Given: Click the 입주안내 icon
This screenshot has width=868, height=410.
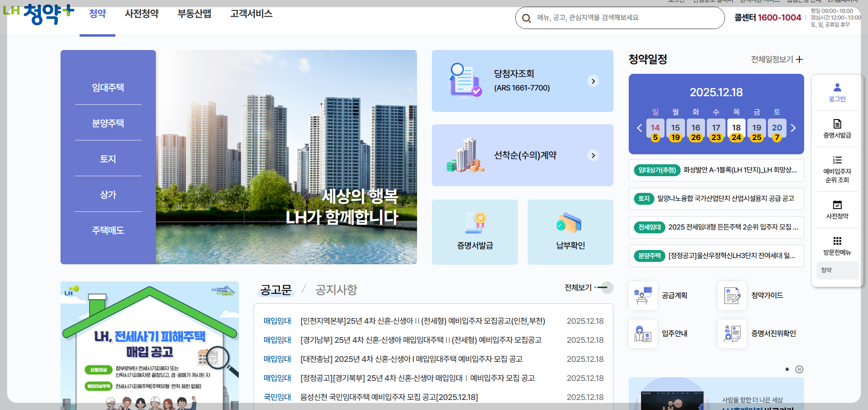Looking at the screenshot, I should (x=643, y=333).
